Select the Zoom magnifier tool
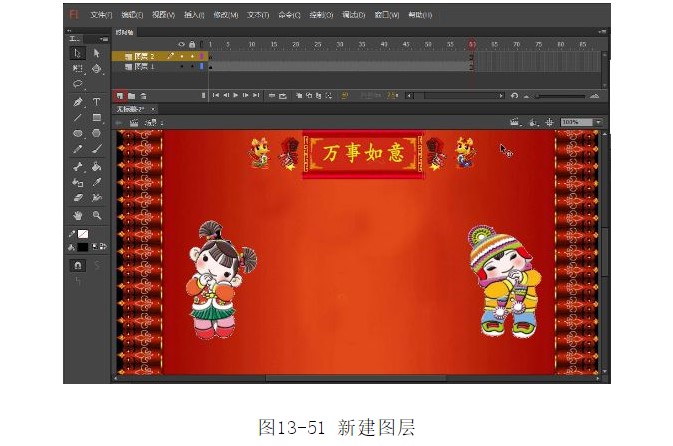 point(97,215)
